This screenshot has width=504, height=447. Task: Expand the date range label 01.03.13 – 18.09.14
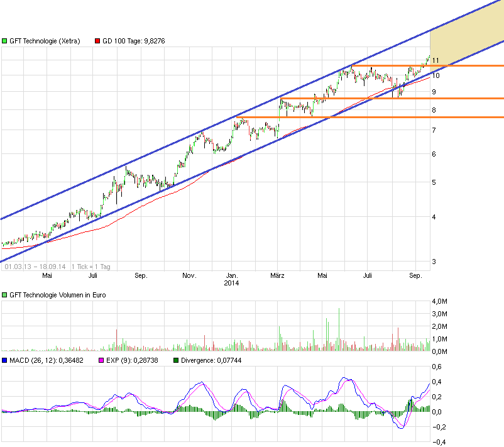[x=35, y=267]
